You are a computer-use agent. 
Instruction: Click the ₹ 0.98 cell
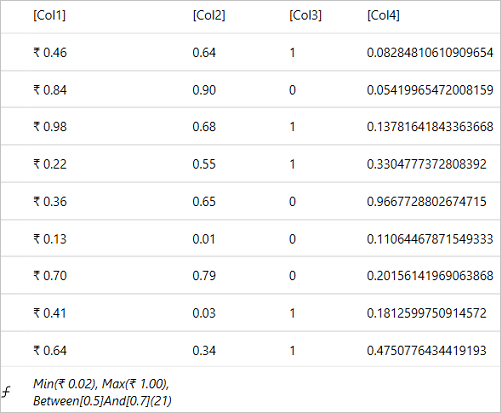tap(50, 127)
